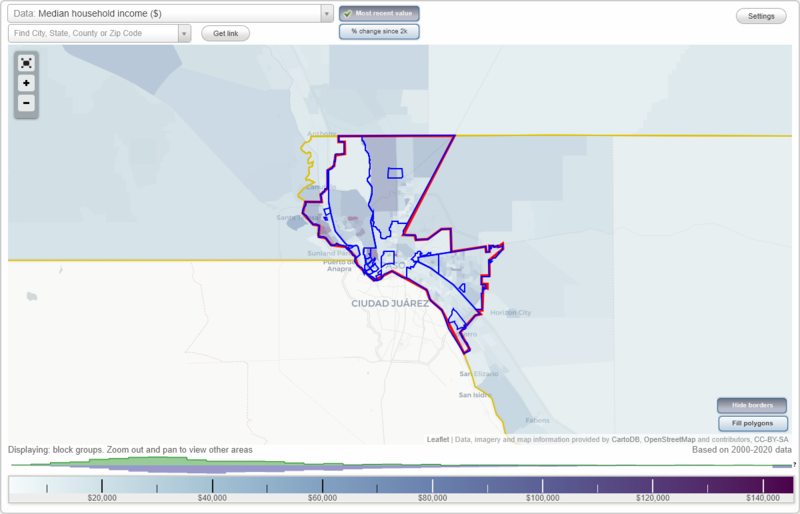Click the Get link button
The width and height of the screenshot is (800, 514).
point(225,33)
